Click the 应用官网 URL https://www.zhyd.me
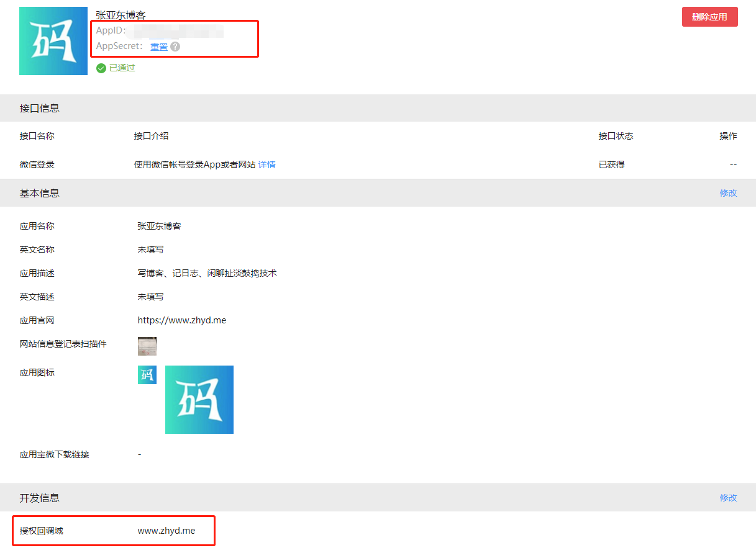 [182, 321]
